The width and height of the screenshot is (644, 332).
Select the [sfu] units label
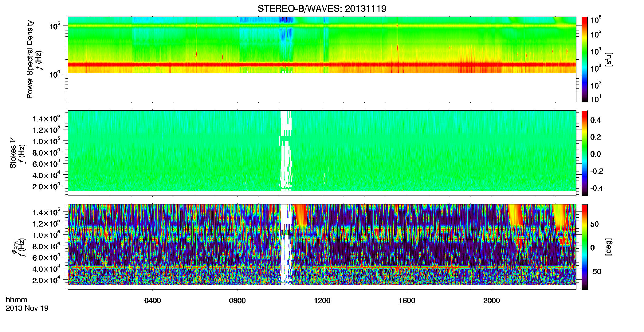point(609,59)
